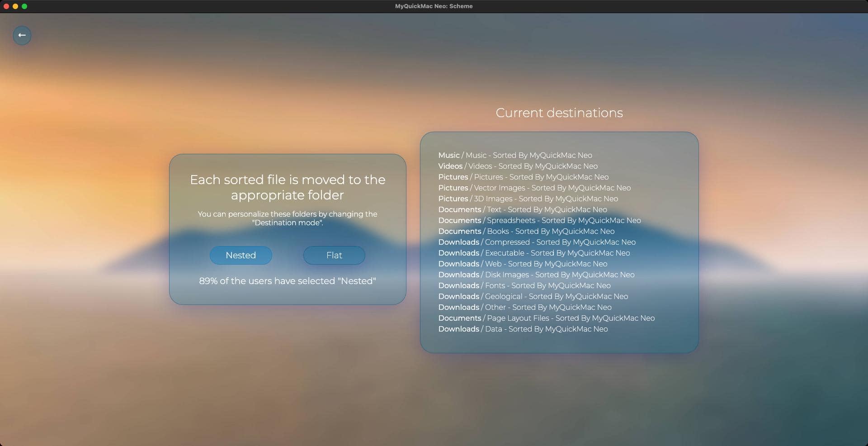Select the 'Downloads / Geological' row
The height and width of the screenshot is (446, 868).
click(x=533, y=296)
